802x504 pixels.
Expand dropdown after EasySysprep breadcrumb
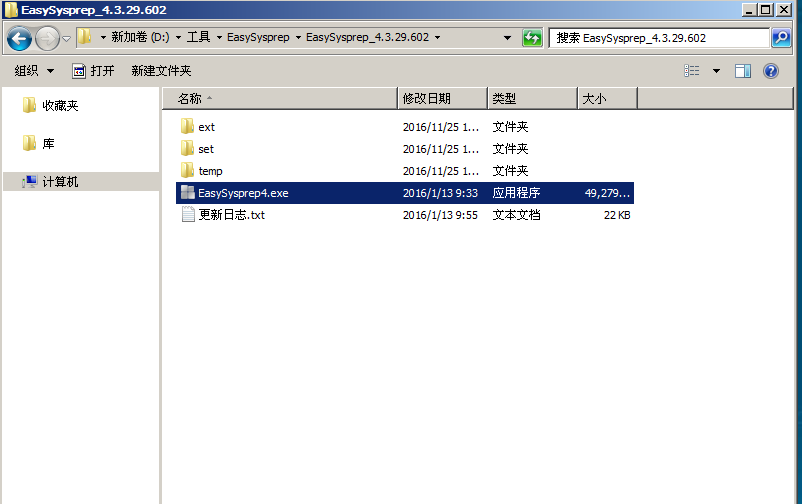(298, 37)
